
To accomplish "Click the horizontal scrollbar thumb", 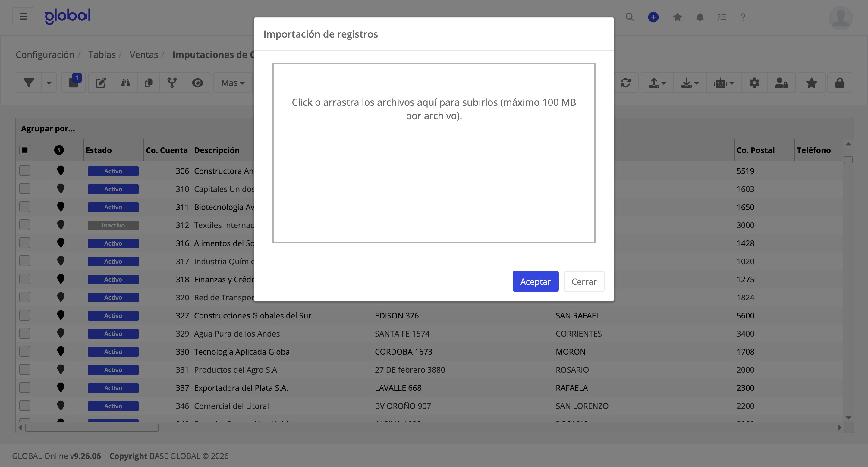I will coord(92,427).
